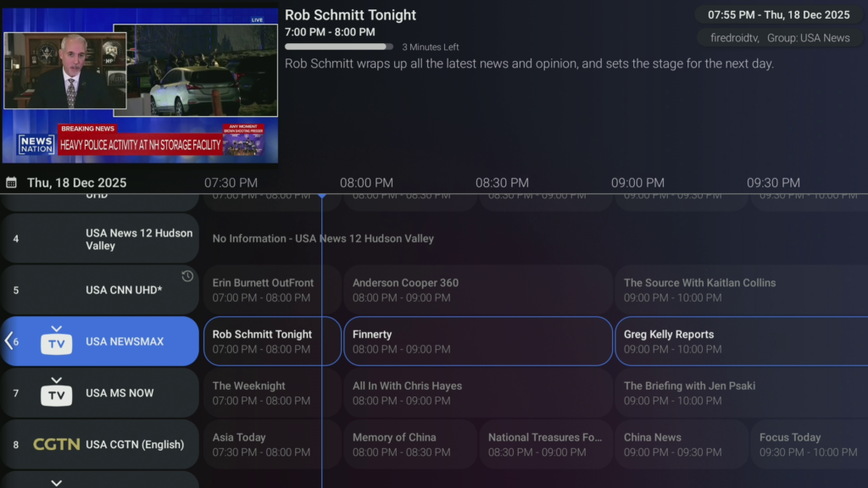868x488 pixels.
Task: Select the CGTN channel logo
Action: tap(57, 444)
